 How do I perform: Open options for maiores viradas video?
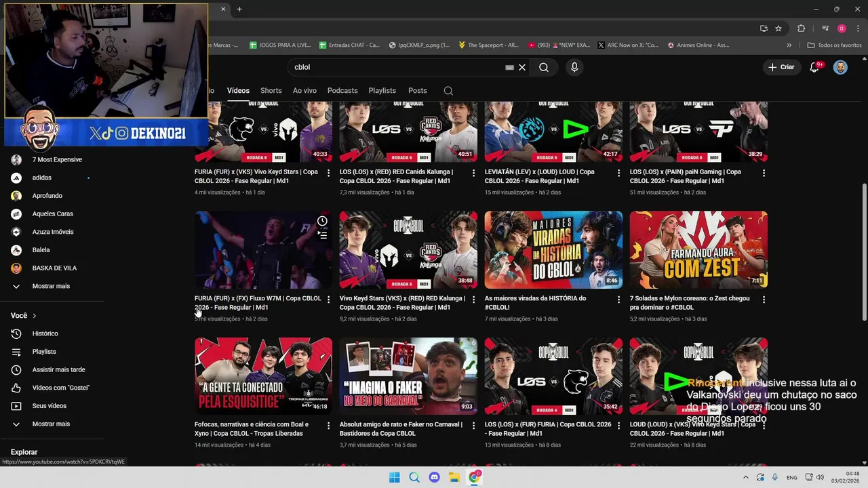pyautogui.click(x=618, y=300)
